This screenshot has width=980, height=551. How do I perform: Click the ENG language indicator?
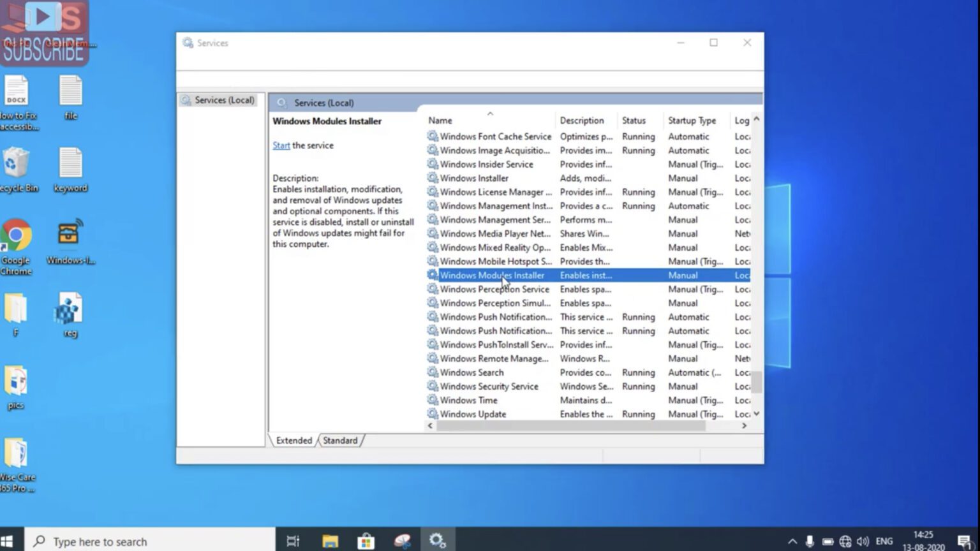884,541
